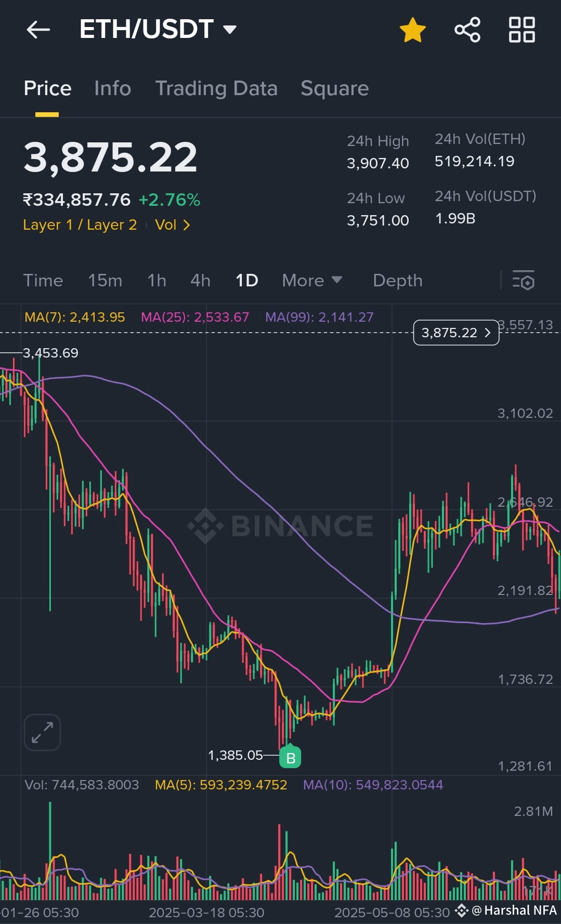
Task: Go back using the left arrow icon
Action: [x=38, y=30]
